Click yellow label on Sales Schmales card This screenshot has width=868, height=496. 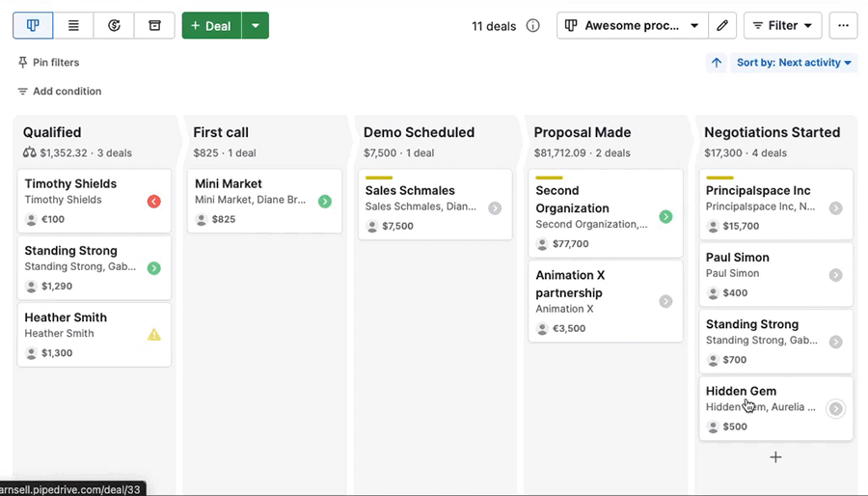379,178
